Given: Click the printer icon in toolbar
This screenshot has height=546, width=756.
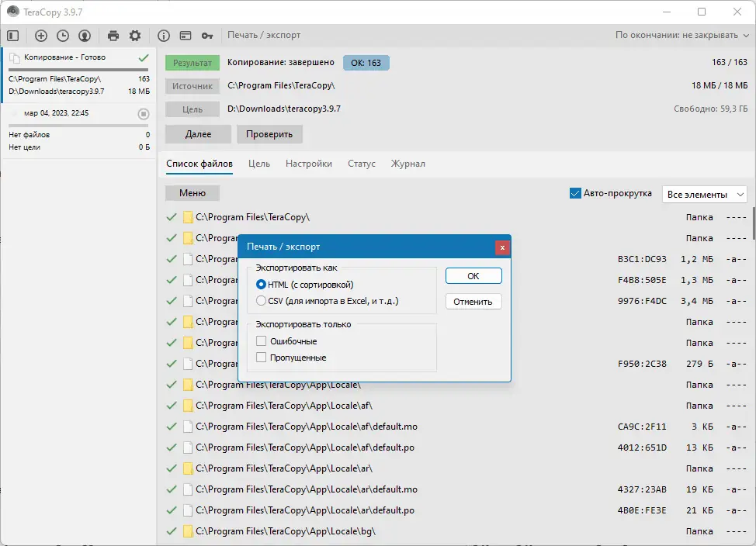Looking at the screenshot, I should [x=113, y=35].
